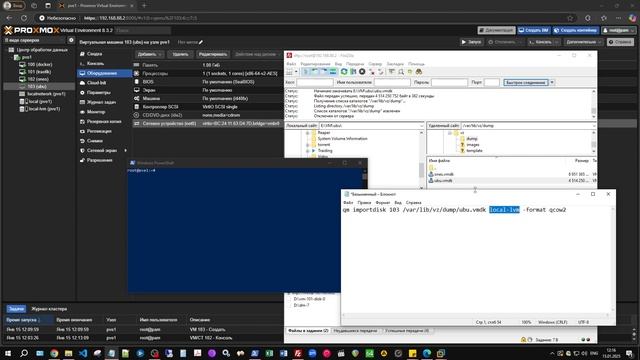Toggle FileZilla local directory tree
Screen dimensions: 640x360
point(315,72)
